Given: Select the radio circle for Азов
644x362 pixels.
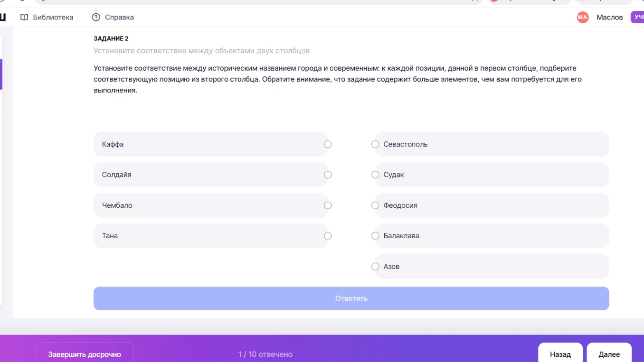Looking at the screenshot, I should (375, 267).
